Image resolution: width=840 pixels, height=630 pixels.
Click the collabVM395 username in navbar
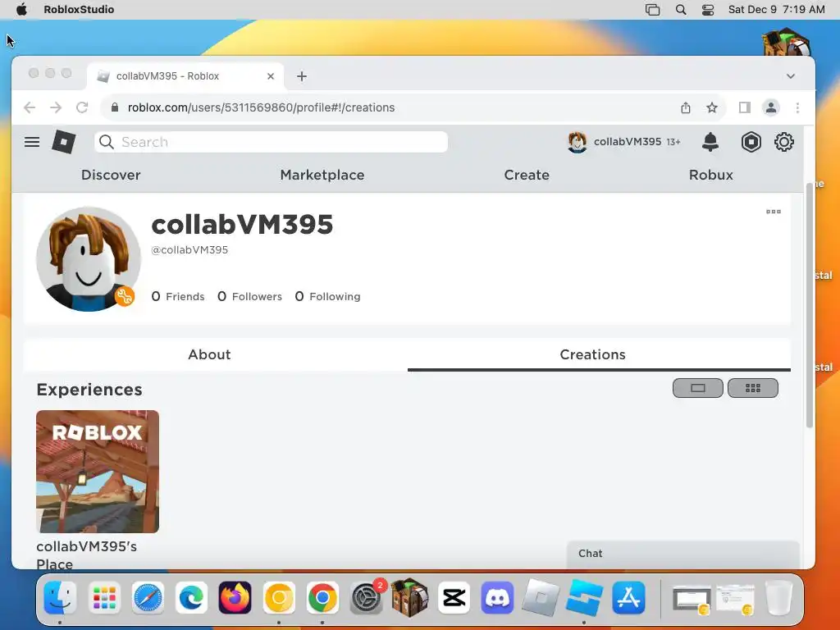coord(628,142)
